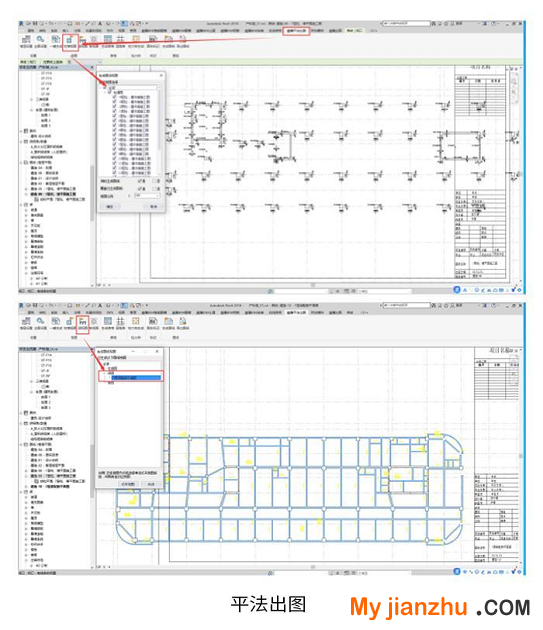543x630 pixels.
Task: Click the rightmost document ribbon icon in lower window
Action: (x=182, y=321)
